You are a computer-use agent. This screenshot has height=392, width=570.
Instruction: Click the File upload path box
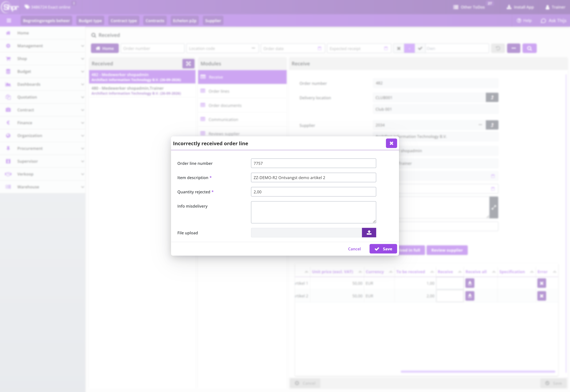(x=306, y=233)
